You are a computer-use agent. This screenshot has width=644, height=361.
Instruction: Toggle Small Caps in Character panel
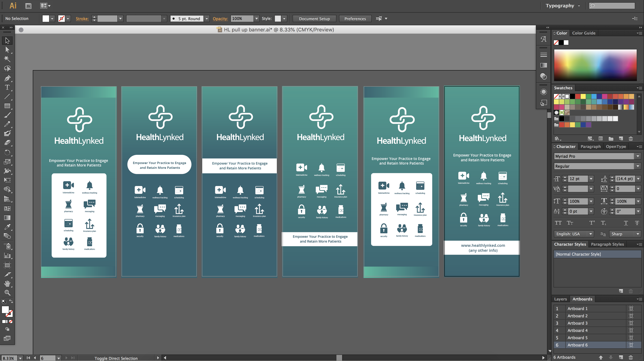(x=570, y=223)
